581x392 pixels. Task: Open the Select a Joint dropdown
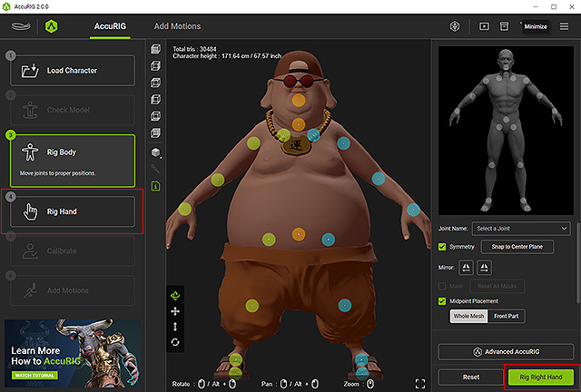(522, 229)
